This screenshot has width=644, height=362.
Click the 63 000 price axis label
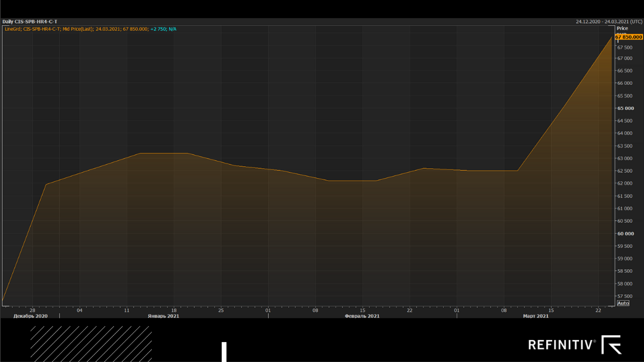click(x=624, y=159)
